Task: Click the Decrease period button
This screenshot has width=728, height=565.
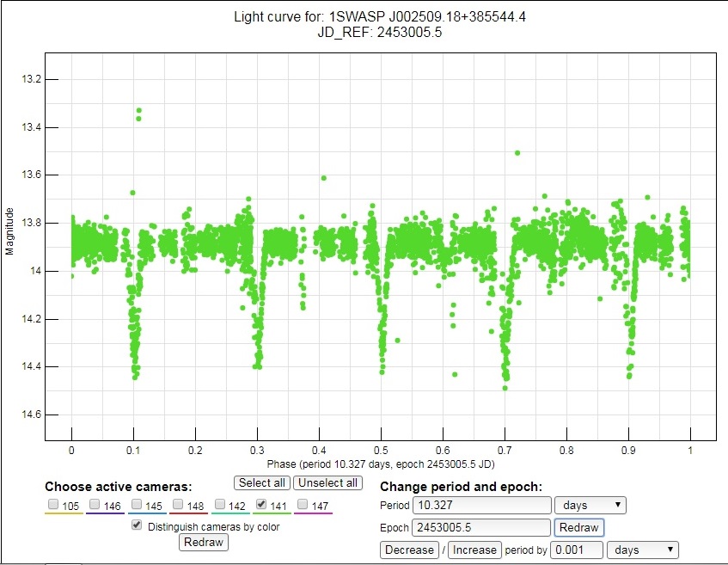Action: (x=409, y=550)
